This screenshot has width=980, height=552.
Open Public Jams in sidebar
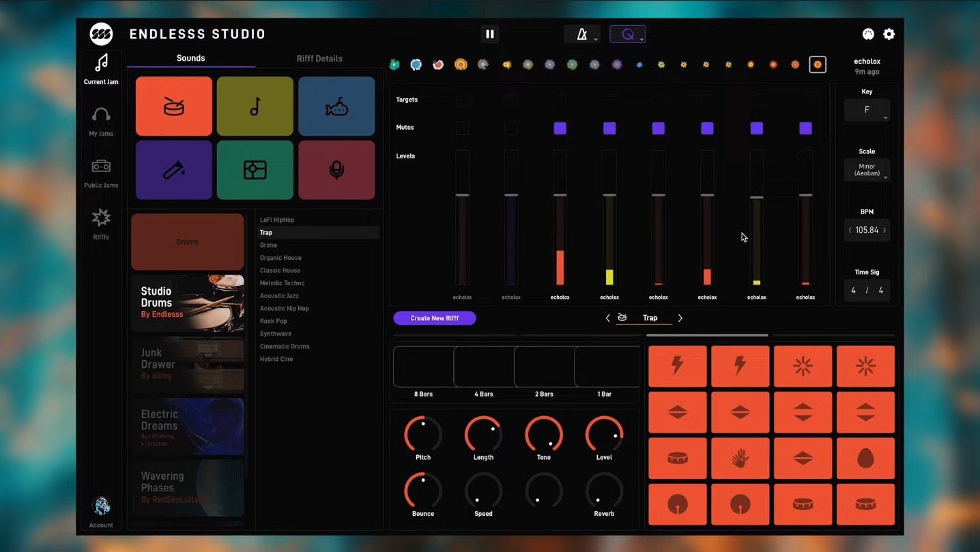tap(101, 173)
